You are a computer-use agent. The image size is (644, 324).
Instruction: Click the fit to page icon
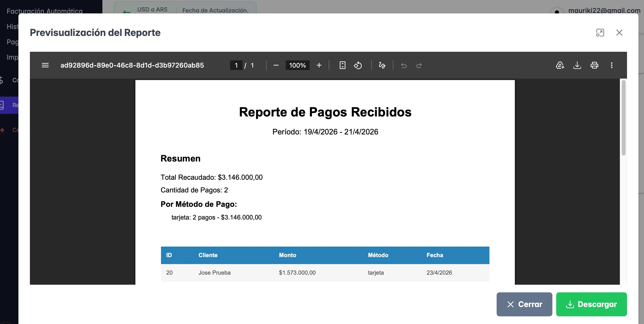[x=343, y=65]
